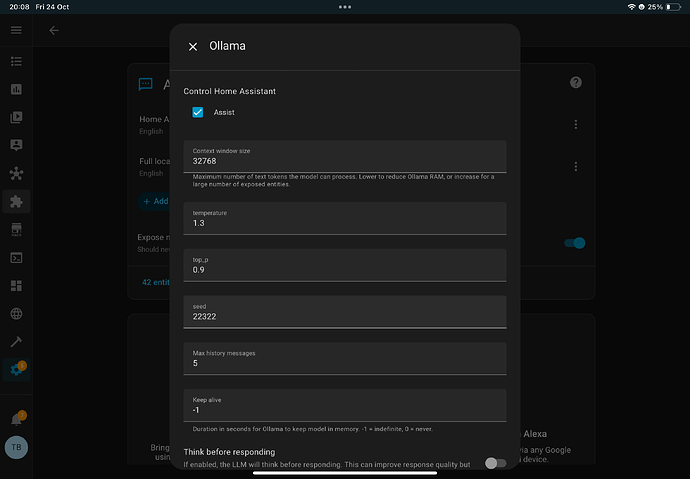Enable Think before responding toggle

click(x=495, y=463)
